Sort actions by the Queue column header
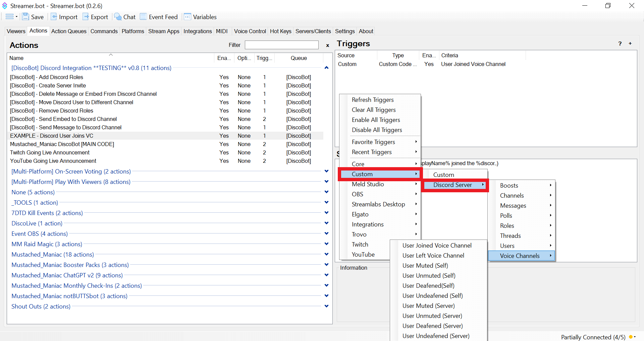Image resolution: width=644 pixels, height=341 pixels. [299, 58]
